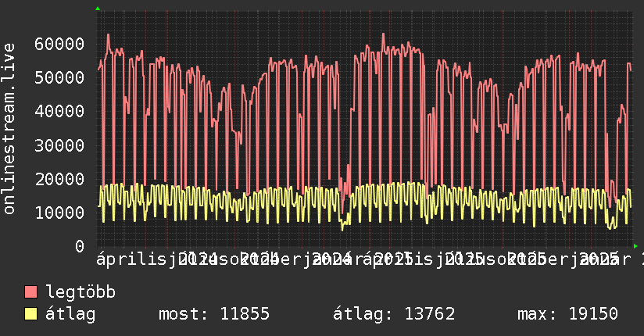Click the cut-off x-axis label at far right
Viewport: 644px width, 336px height.
click(640, 259)
